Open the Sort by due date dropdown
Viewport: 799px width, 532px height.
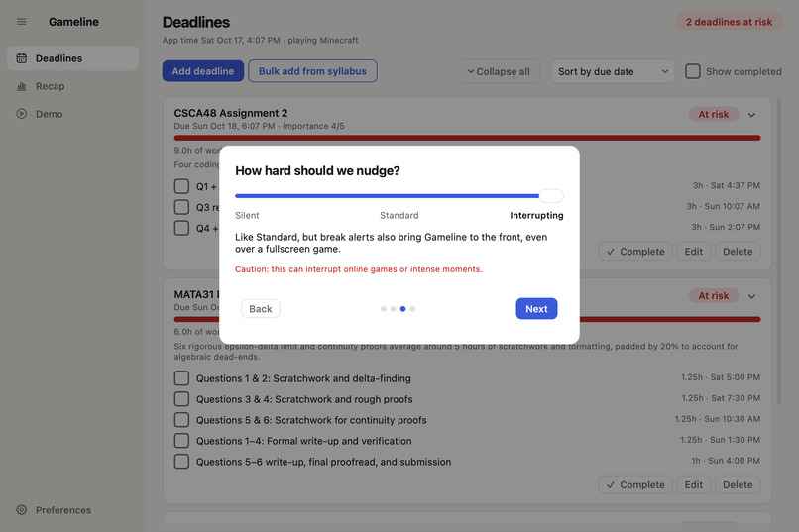click(613, 71)
